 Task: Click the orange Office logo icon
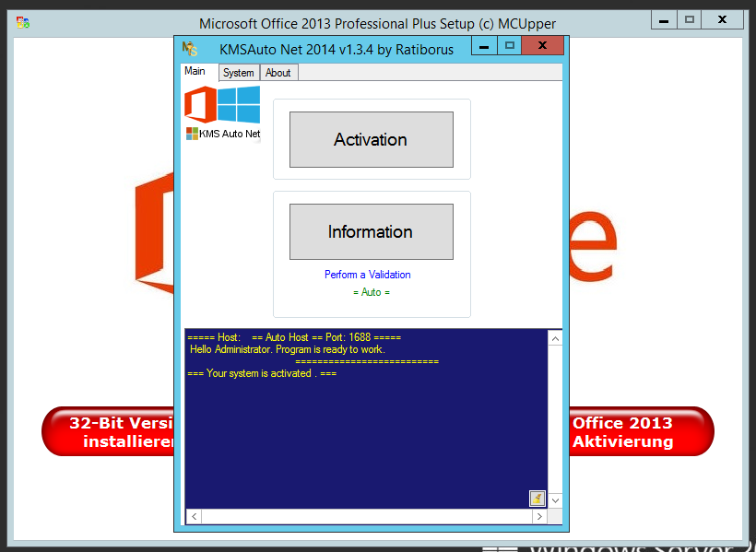(200, 104)
